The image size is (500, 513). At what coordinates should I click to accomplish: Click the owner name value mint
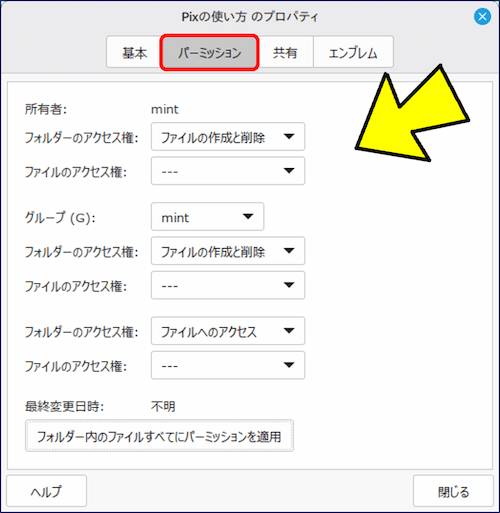tap(165, 109)
